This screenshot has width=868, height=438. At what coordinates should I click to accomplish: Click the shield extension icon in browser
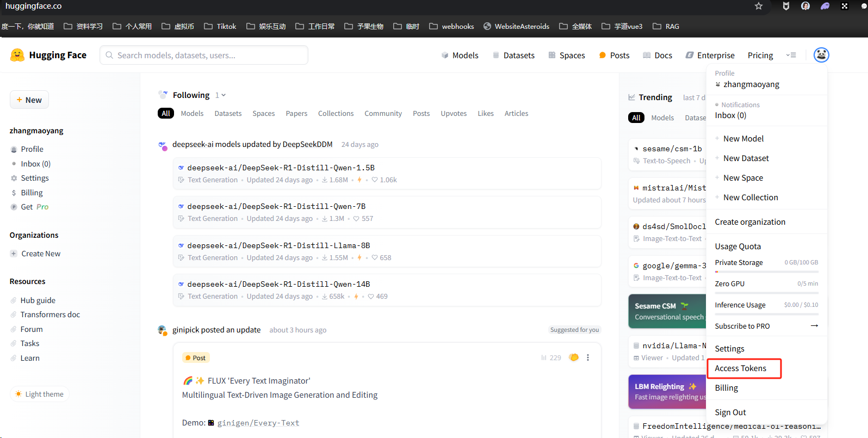pyautogui.click(x=786, y=6)
